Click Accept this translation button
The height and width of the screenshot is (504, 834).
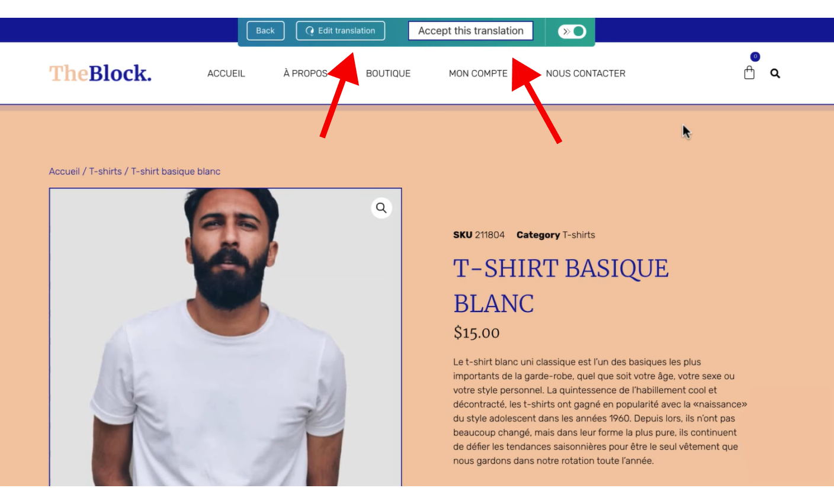[x=471, y=31]
